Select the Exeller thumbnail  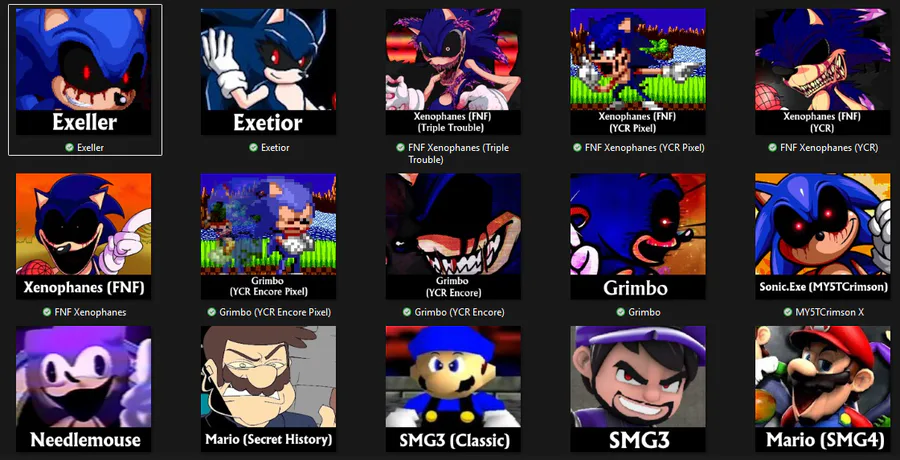pos(84,72)
